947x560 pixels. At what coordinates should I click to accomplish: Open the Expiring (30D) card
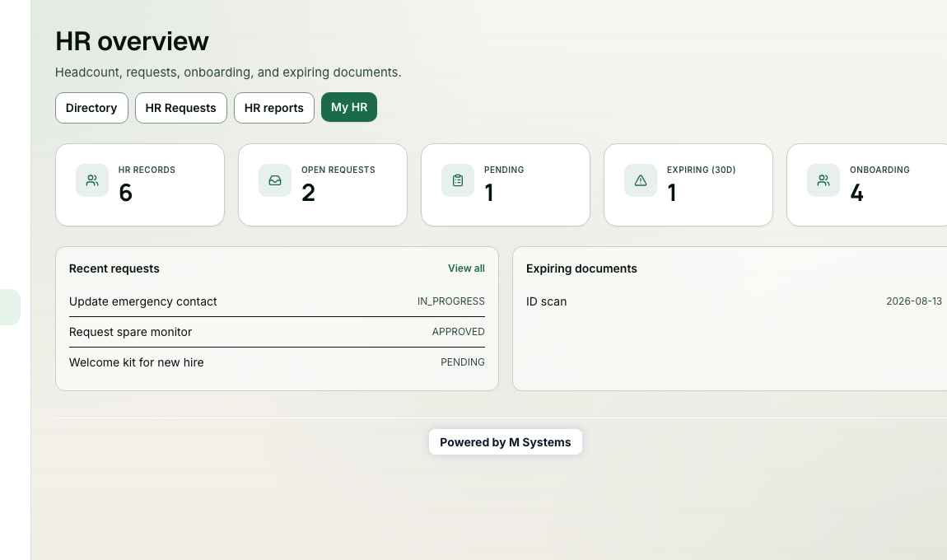(688, 184)
